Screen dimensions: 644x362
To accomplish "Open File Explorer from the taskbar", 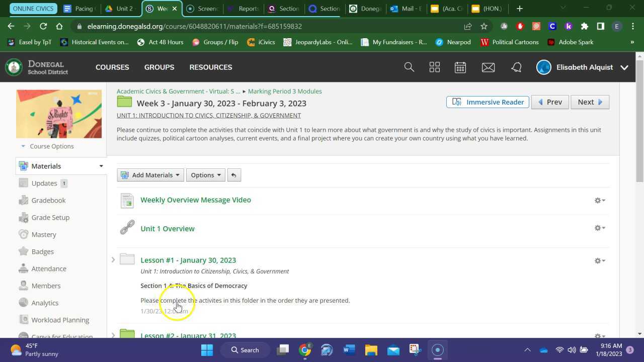I will 371,350.
